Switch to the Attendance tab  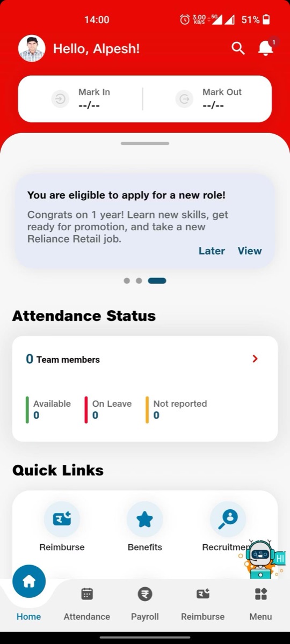87,604
